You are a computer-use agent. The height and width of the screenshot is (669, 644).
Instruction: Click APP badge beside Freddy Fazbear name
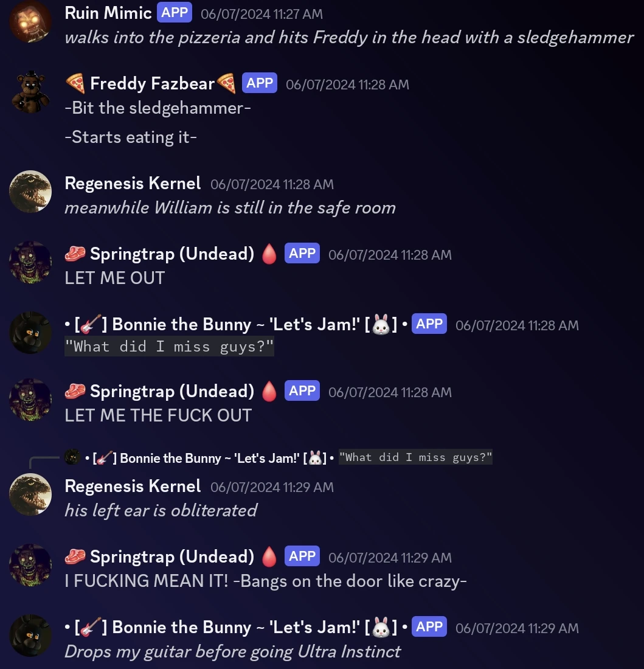click(259, 83)
